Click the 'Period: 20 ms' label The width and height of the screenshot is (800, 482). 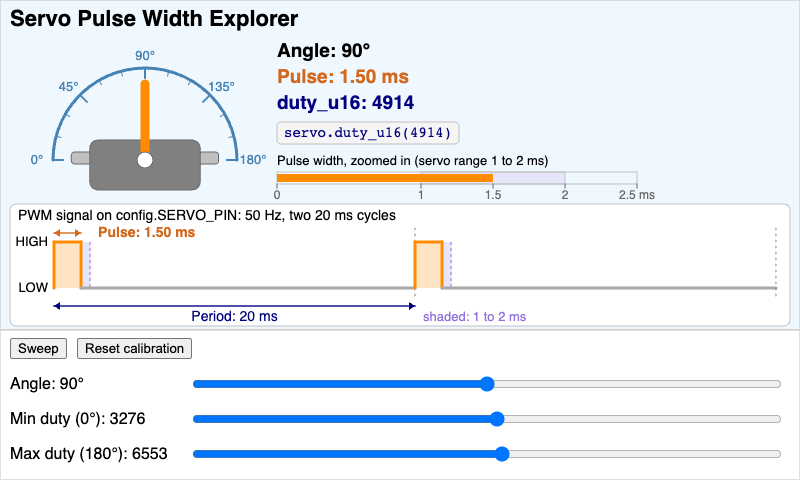point(234,316)
